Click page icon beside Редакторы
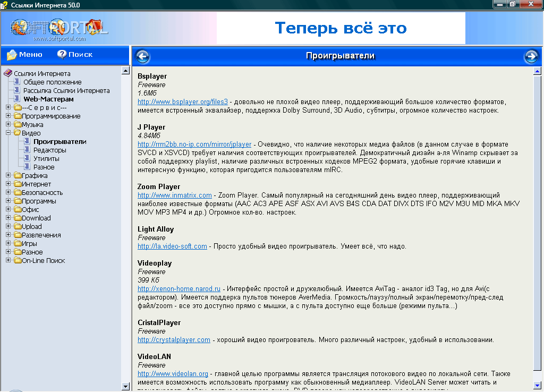 coord(27,150)
